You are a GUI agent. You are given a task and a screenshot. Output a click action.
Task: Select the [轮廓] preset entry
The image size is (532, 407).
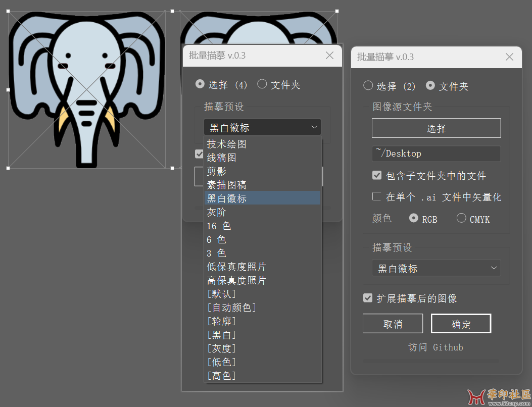[x=262, y=321]
